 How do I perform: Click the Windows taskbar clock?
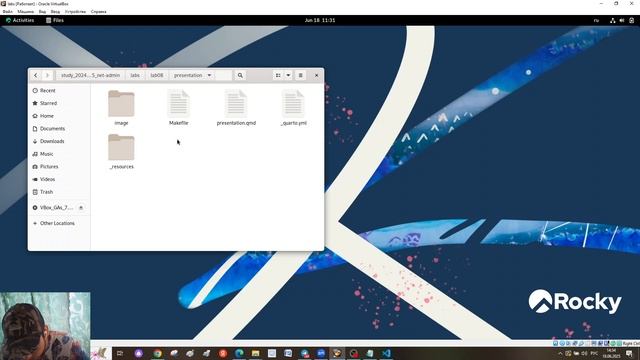click(611, 353)
